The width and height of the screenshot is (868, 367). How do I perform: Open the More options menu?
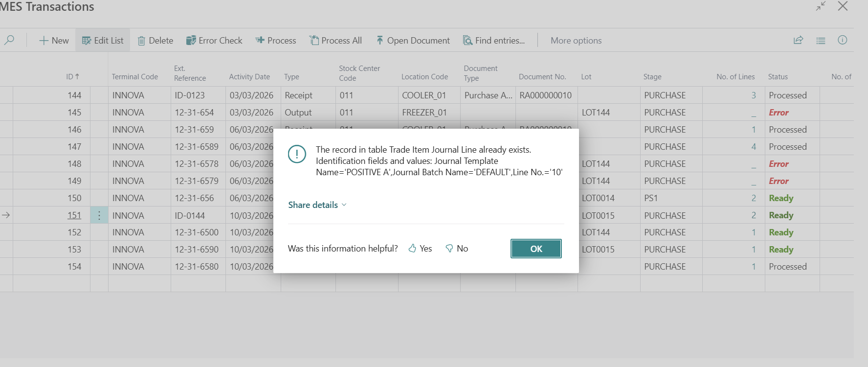point(576,41)
